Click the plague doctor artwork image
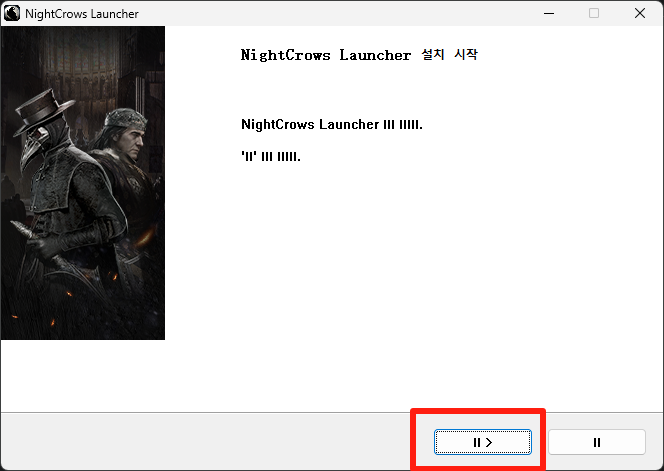This screenshot has width=664, height=471. (83, 183)
